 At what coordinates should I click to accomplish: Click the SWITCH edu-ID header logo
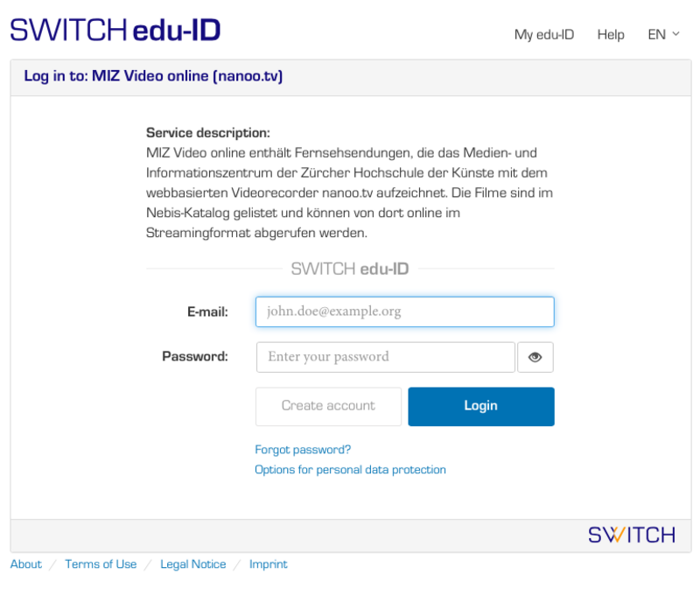click(x=115, y=31)
